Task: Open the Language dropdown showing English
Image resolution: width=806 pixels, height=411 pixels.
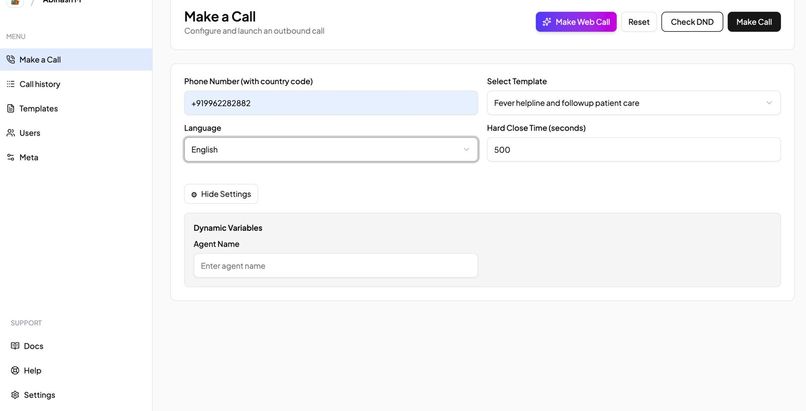Action: (331, 150)
